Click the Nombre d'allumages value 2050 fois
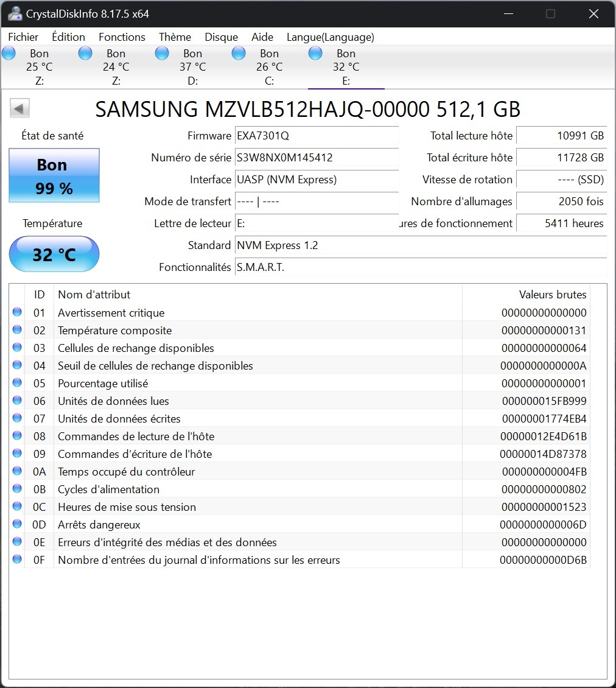The image size is (616, 688). (562, 202)
